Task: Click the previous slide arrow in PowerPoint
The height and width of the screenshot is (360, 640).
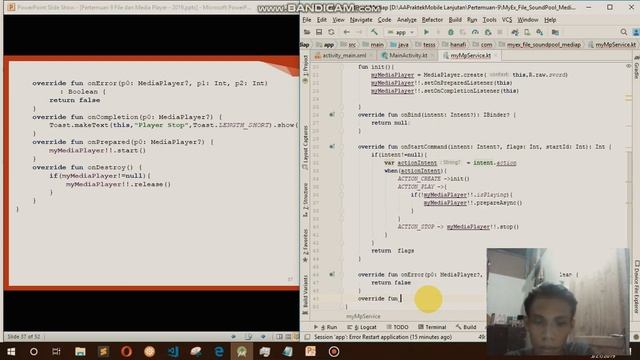Action: tap(233, 337)
